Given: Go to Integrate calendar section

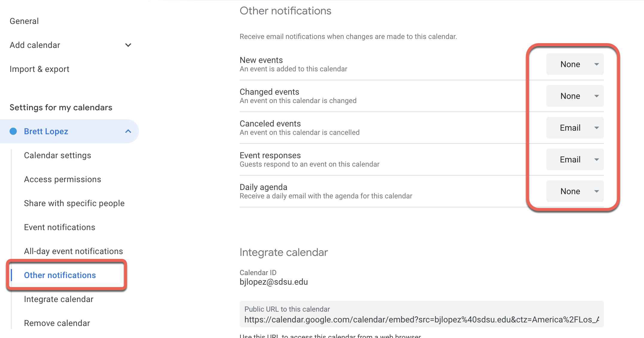Looking at the screenshot, I should point(59,299).
